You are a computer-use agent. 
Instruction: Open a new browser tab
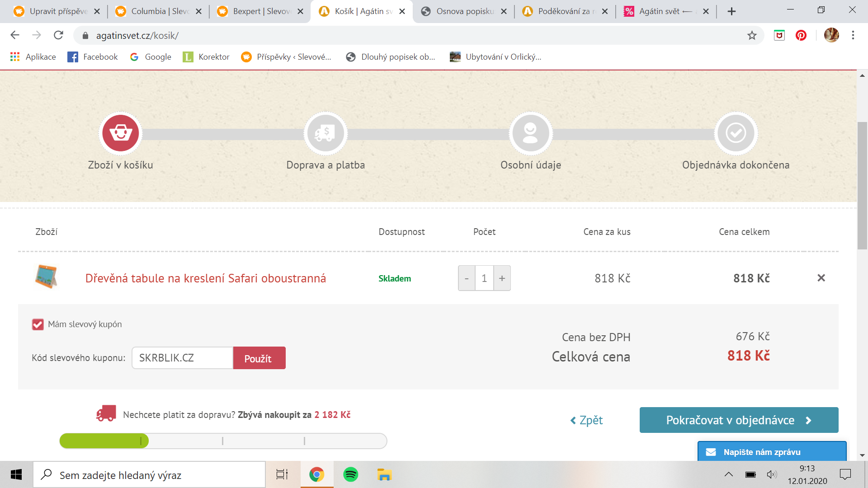point(731,11)
